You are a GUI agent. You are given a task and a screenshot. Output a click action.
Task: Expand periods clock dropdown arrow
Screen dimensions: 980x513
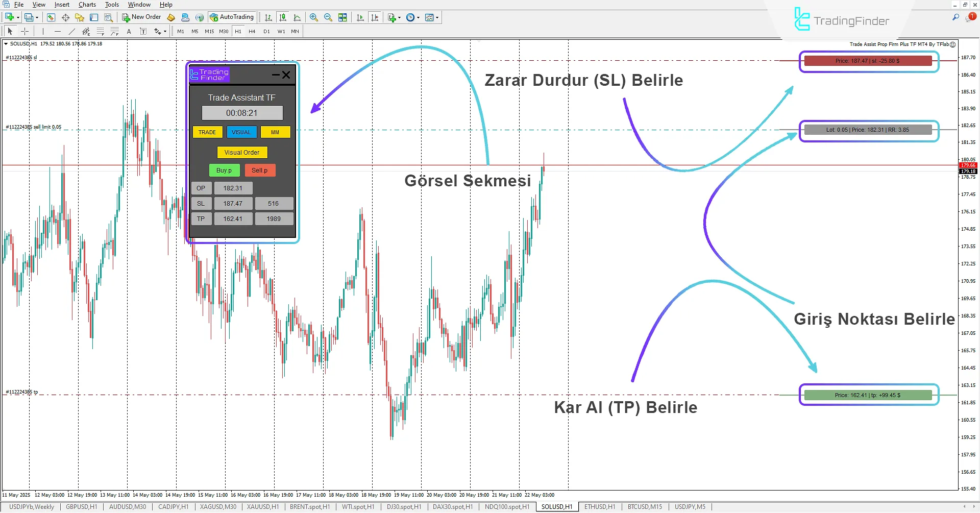[418, 17]
